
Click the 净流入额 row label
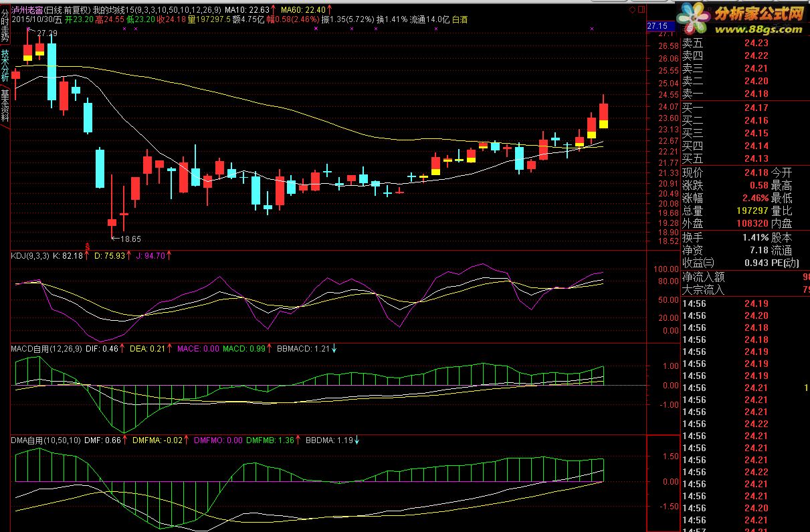[x=702, y=277]
